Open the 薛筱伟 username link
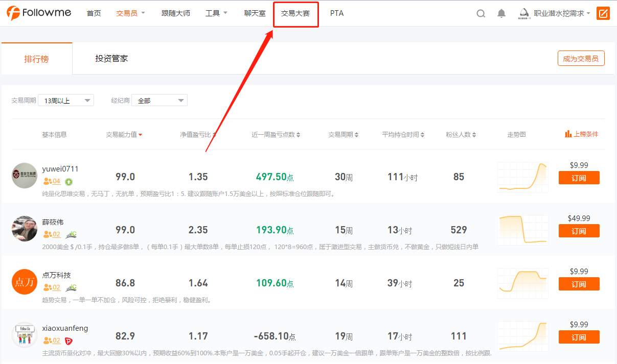 click(53, 222)
